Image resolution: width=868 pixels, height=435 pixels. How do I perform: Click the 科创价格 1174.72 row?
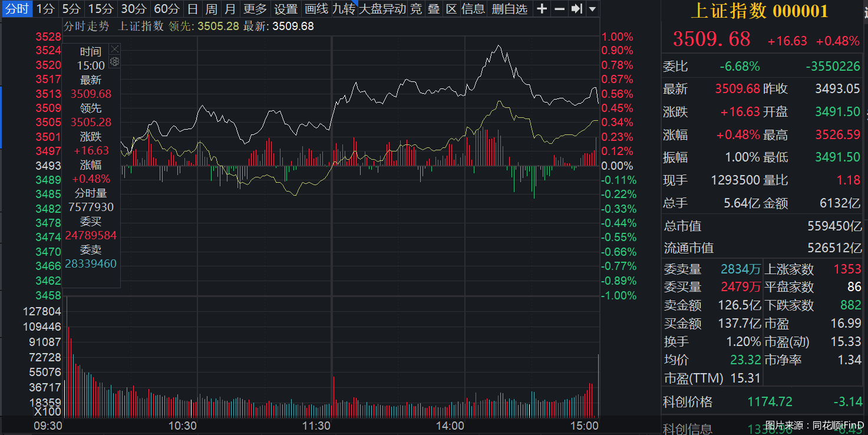[763, 402]
